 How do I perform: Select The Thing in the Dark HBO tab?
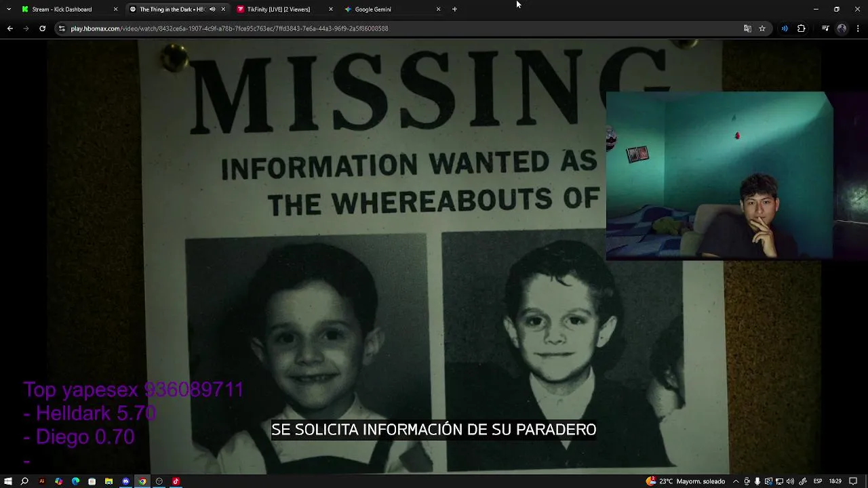click(172, 9)
